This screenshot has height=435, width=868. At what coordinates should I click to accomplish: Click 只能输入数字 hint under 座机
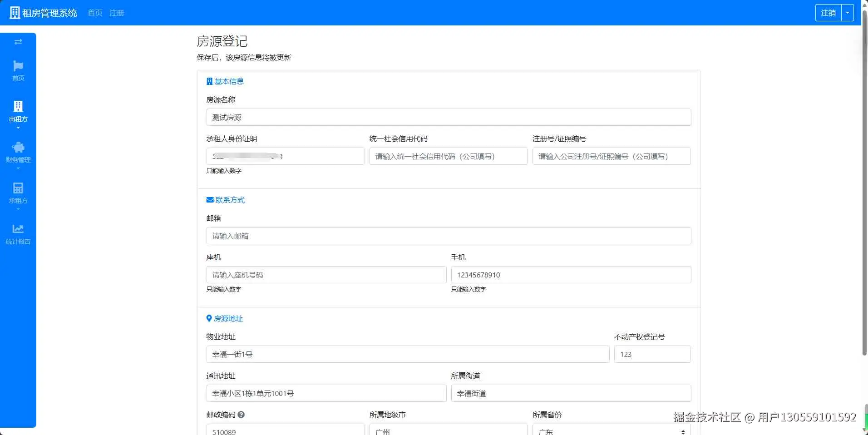tap(224, 289)
